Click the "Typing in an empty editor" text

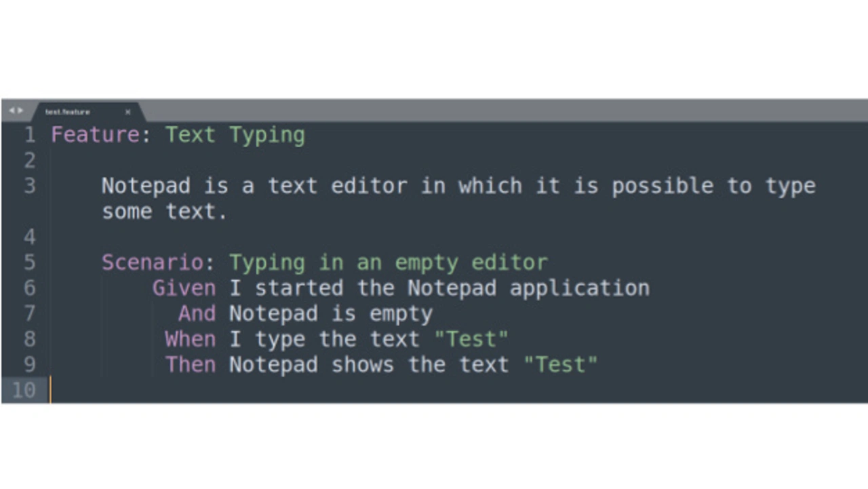coord(388,262)
